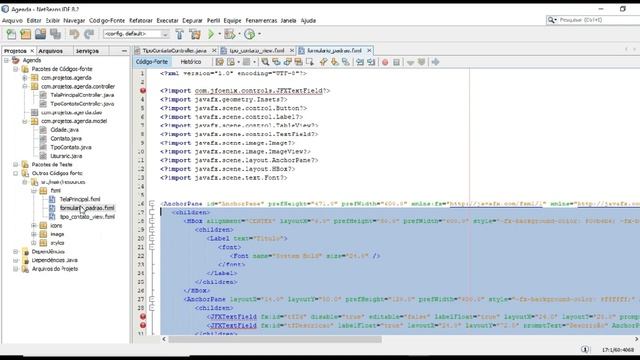Click the Redo arrow icon
This screenshot has width=640, height=360.
(x=89, y=34)
